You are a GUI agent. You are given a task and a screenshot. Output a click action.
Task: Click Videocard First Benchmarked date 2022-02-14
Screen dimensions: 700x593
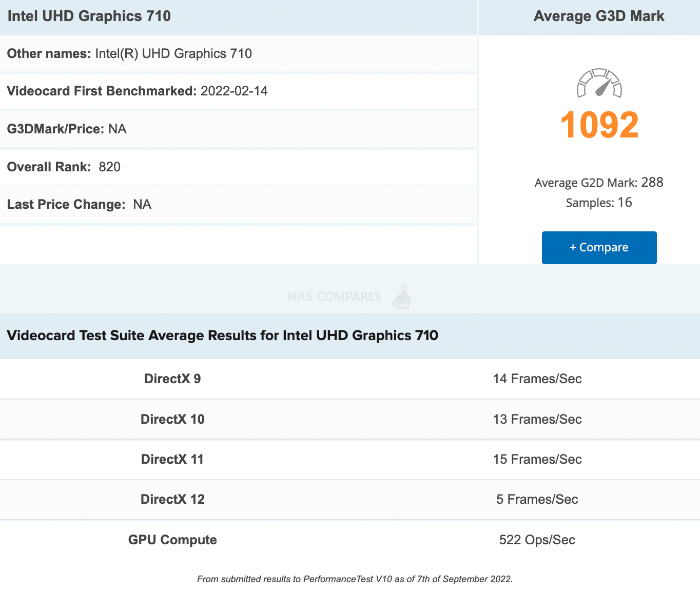pyautogui.click(x=234, y=91)
